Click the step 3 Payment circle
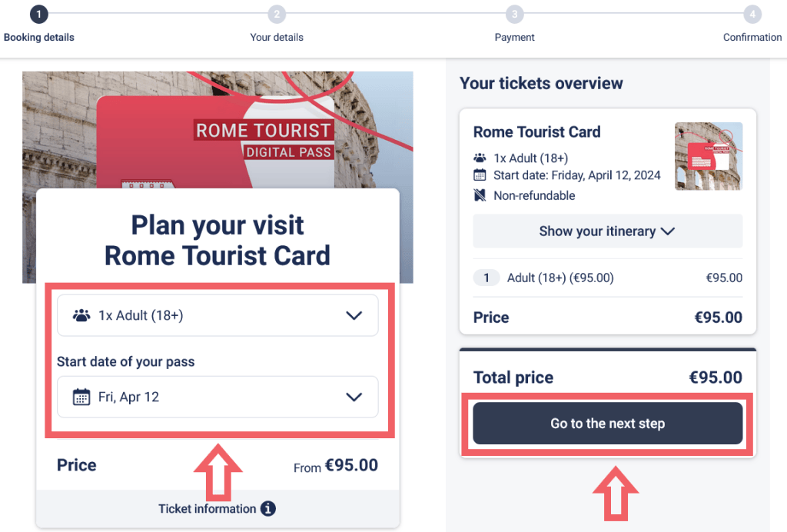Viewport: 787px width, 532px height. 514,14
